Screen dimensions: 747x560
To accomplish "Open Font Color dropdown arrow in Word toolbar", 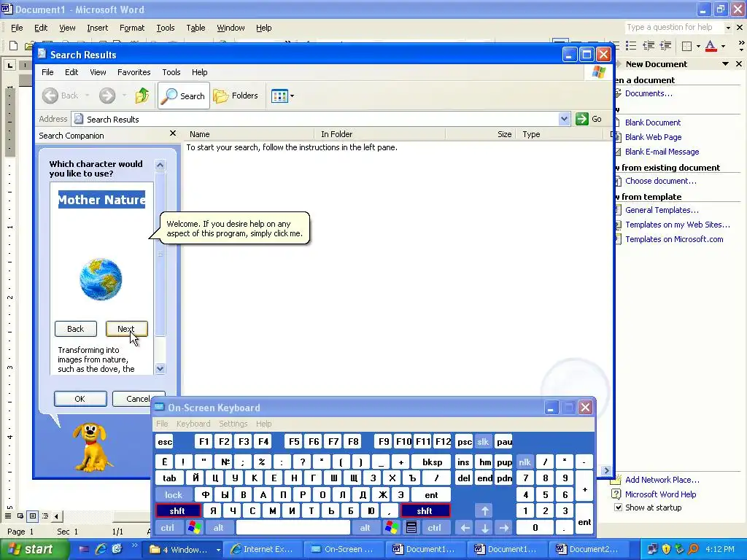I will point(723,46).
